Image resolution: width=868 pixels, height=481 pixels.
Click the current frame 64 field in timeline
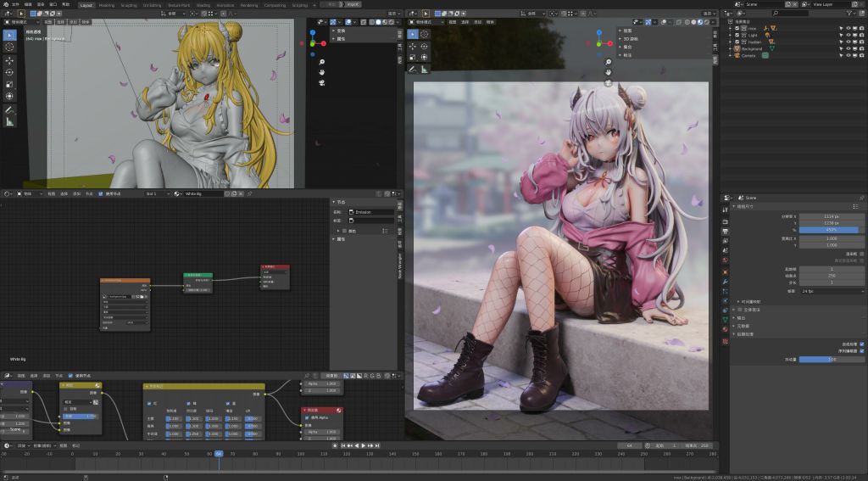click(x=630, y=445)
